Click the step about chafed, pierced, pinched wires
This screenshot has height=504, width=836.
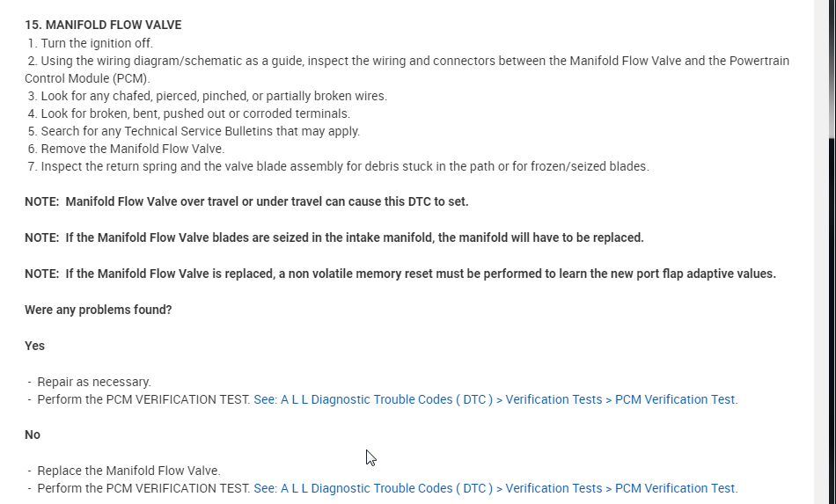pos(213,96)
